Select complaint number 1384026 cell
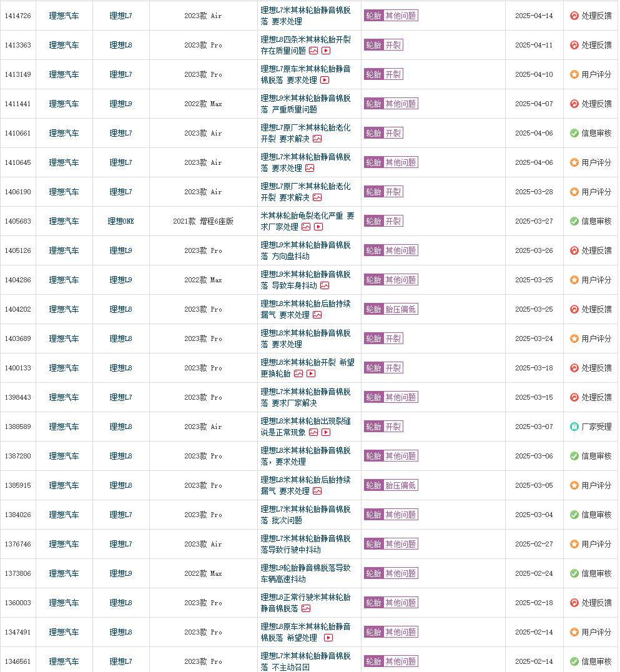The width and height of the screenshot is (620, 672). pos(18,515)
